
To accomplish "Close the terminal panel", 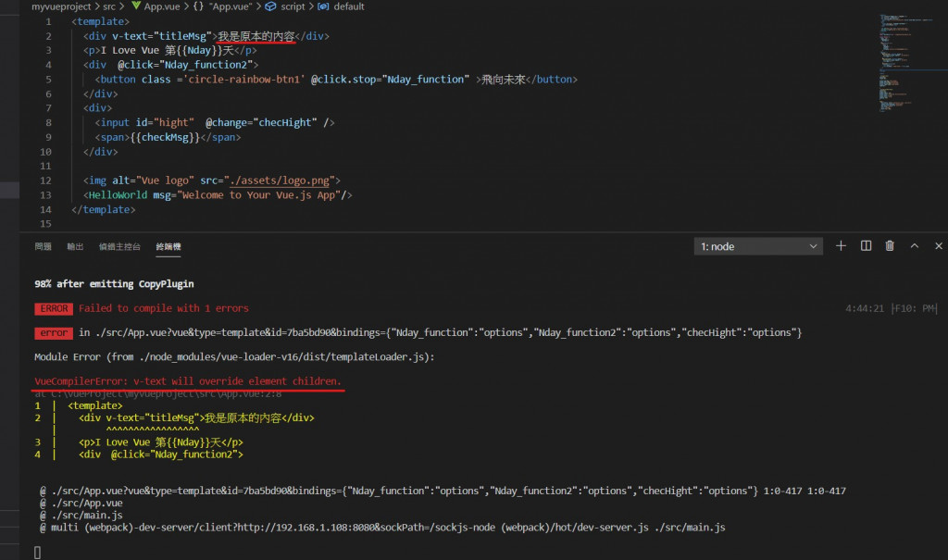I will pyautogui.click(x=939, y=246).
